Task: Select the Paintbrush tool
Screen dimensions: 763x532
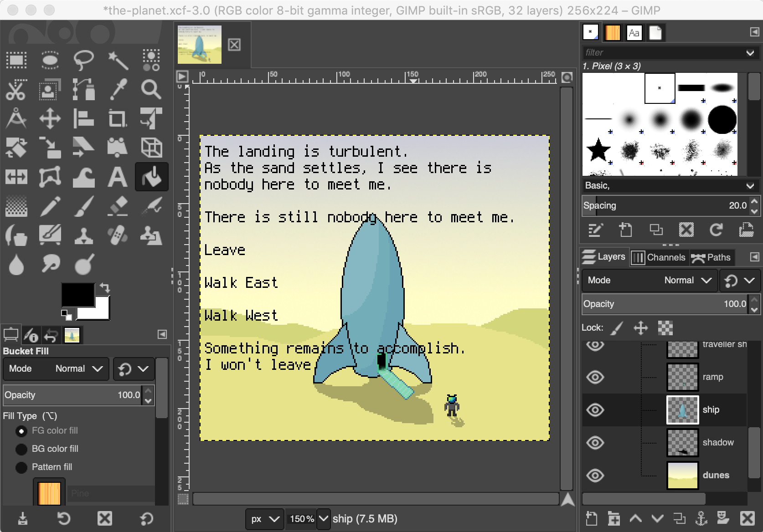Action: 84,206
